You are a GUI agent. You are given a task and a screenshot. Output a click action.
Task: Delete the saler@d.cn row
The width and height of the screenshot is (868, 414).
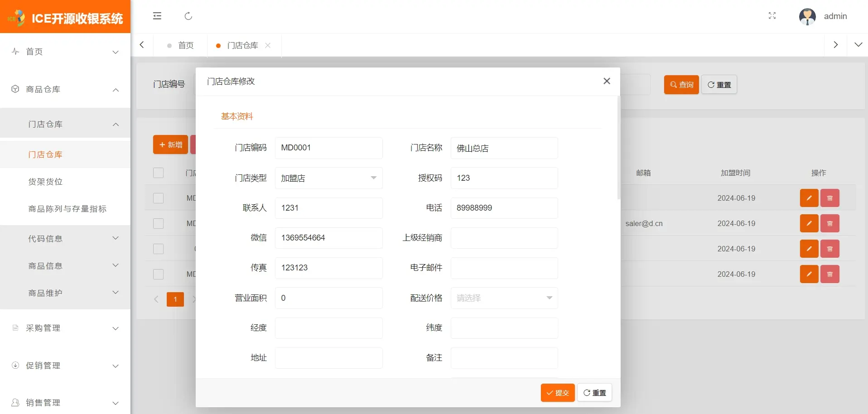pos(830,223)
